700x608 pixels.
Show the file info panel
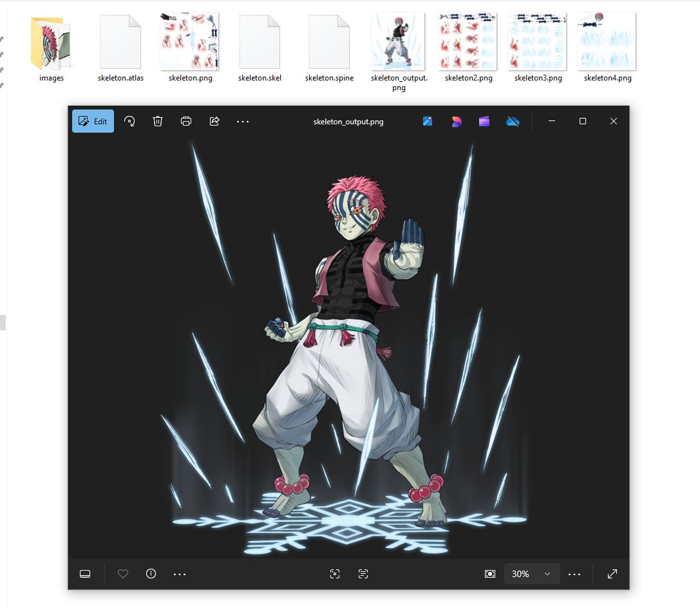(151, 574)
